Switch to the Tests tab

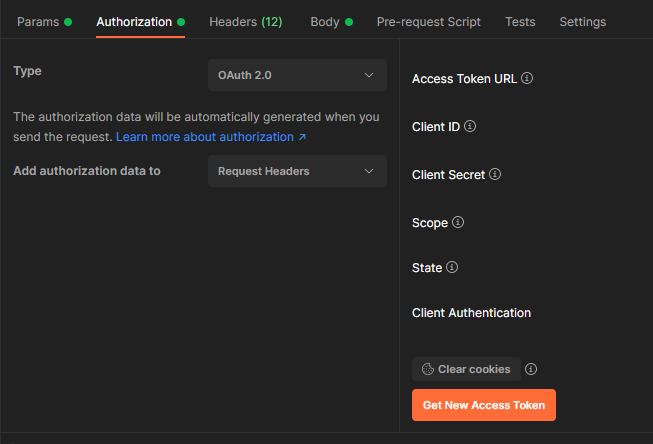(x=520, y=21)
